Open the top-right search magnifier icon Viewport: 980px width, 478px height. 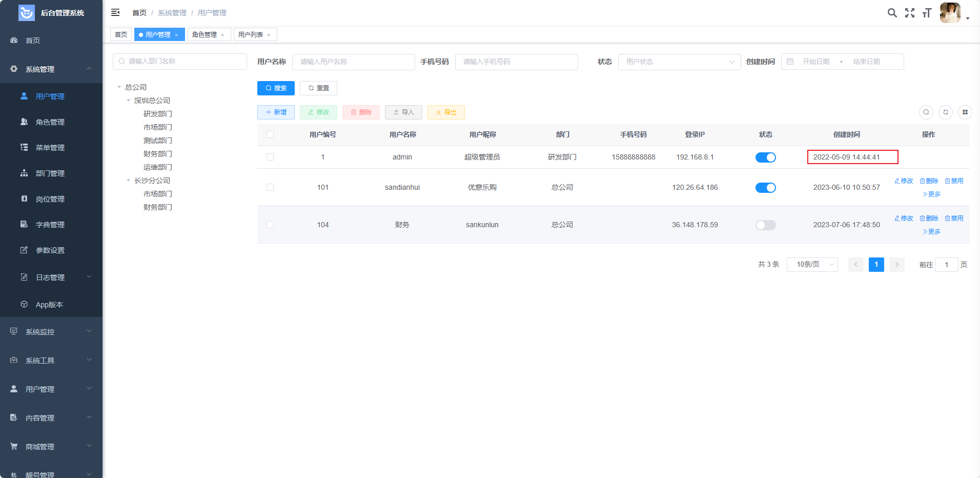(x=892, y=13)
